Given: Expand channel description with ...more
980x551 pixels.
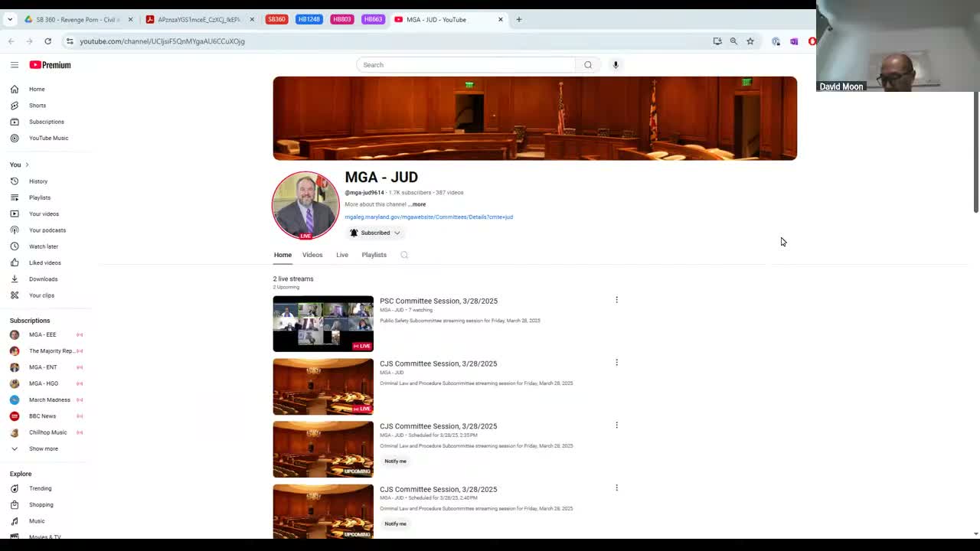Looking at the screenshot, I should click(417, 204).
